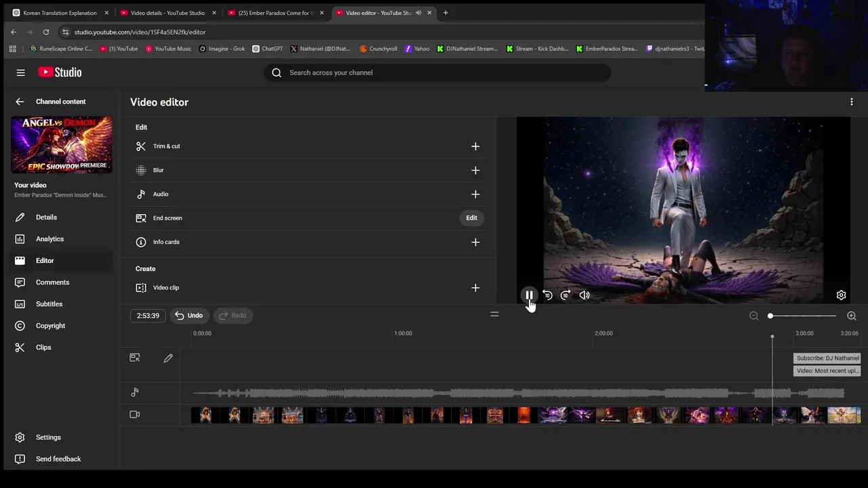The width and height of the screenshot is (868, 488).
Task: Open the Crunchyroll bookmark
Action: [378, 49]
